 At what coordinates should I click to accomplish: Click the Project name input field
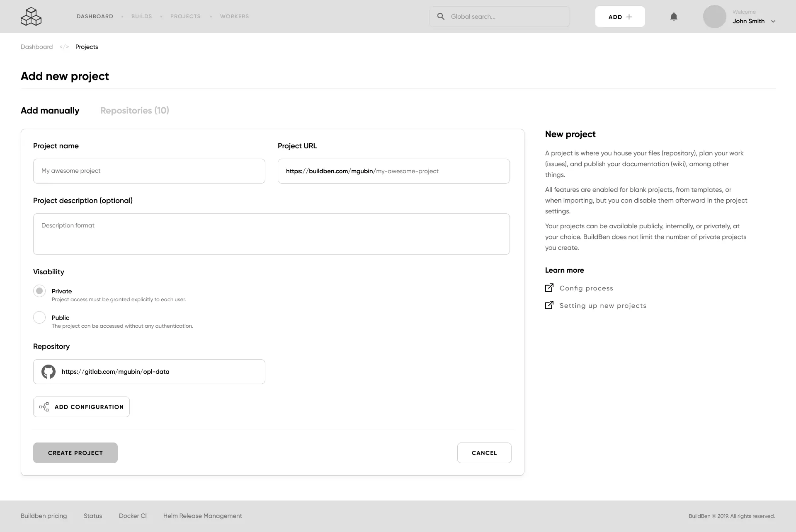149,171
